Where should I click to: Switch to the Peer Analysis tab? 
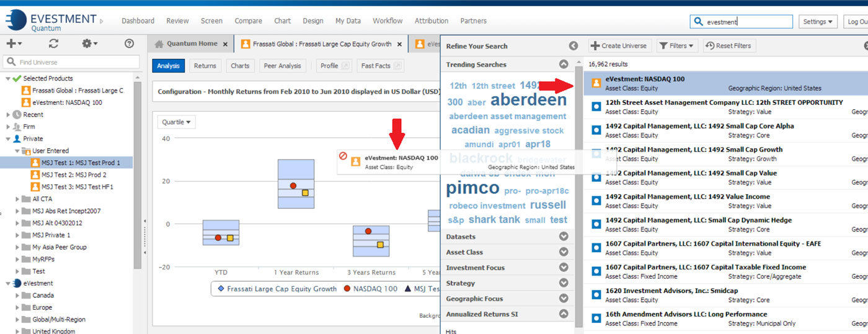[283, 66]
